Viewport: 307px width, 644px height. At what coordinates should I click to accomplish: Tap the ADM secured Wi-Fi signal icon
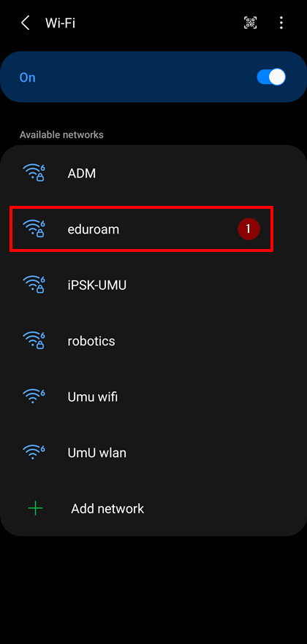coord(34,172)
